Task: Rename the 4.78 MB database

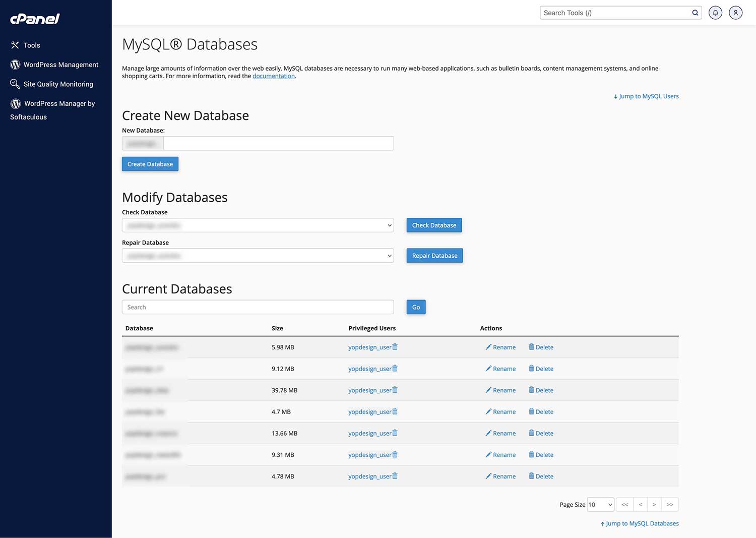Action: pos(500,476)
